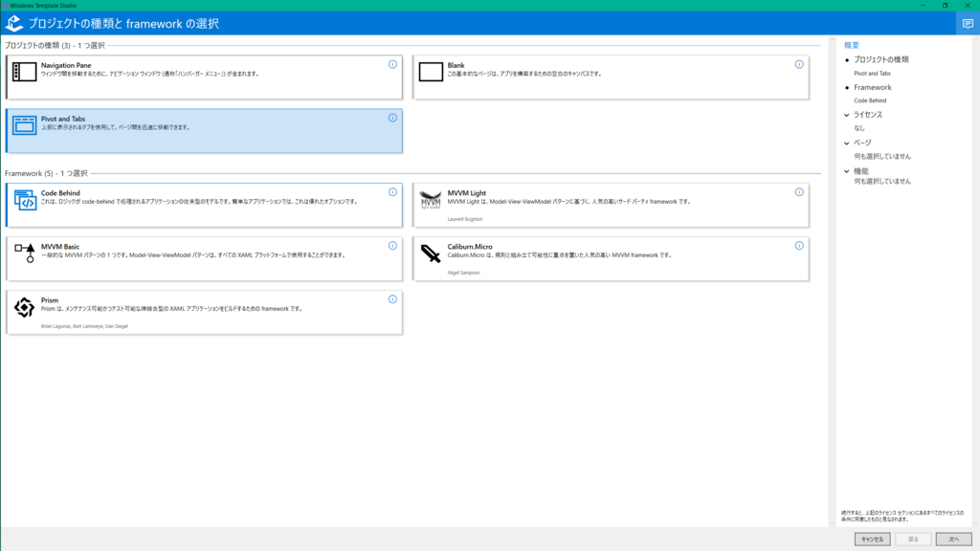Click the Navigation Pane layout icon
Image resolution: width=980 pixels, height=551 pixels.
pos(24,72)
